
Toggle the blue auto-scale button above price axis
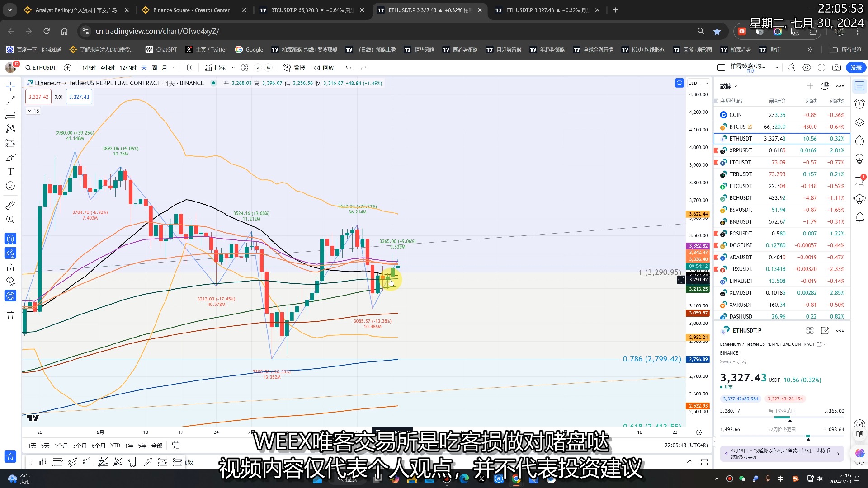pos(679,83)
